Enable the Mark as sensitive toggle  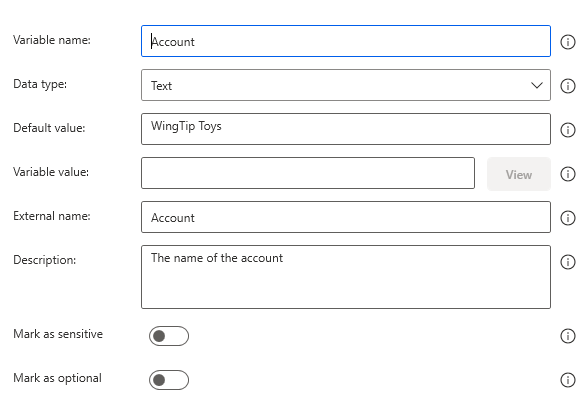(169, 336)
